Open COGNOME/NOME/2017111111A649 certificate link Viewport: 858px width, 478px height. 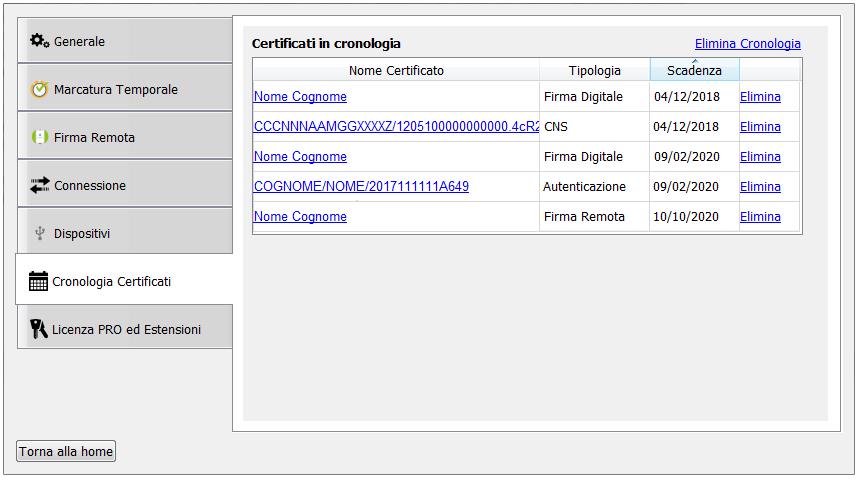pyautogui.click(x=361, y=187)
